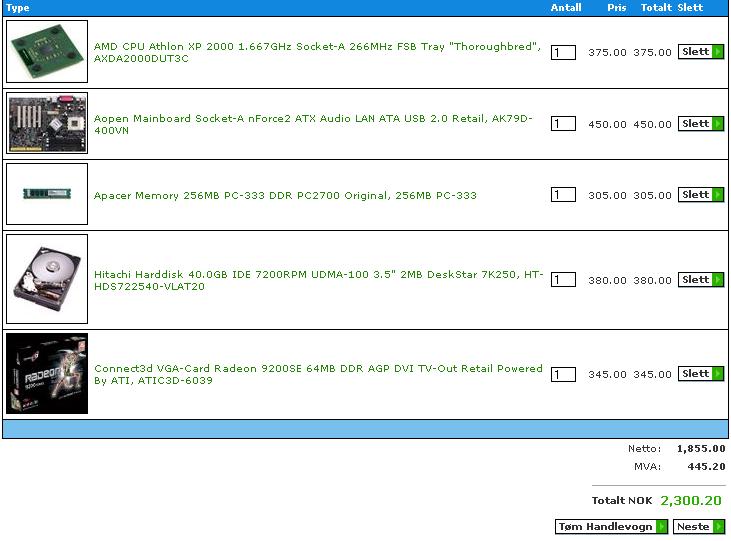Screen dimensions: 731x541
Task: Click the MVA: label
Action: tap(647, 466)
